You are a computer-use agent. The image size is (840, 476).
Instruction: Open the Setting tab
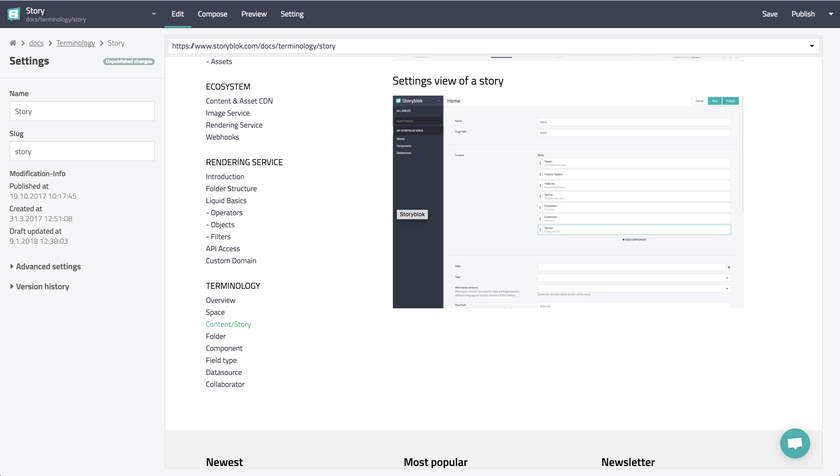(x=292, y=14)
